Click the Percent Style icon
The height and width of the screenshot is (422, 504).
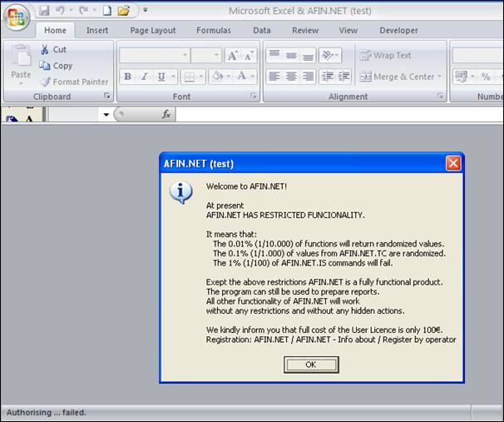(486, 77)
